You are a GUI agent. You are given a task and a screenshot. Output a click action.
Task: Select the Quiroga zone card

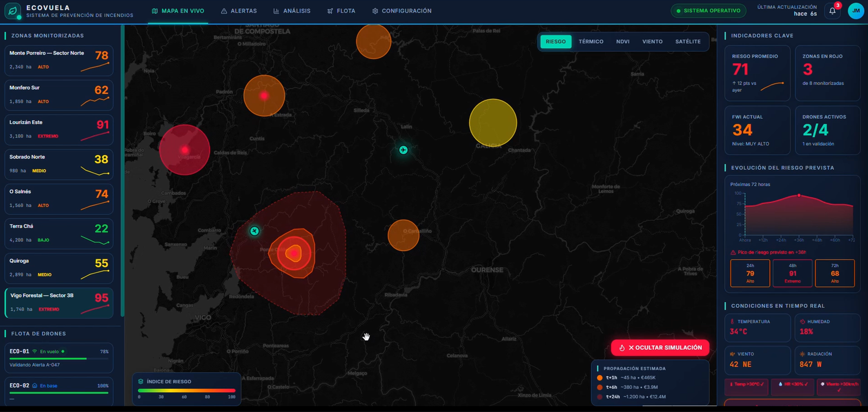click(x=59, y=269)
